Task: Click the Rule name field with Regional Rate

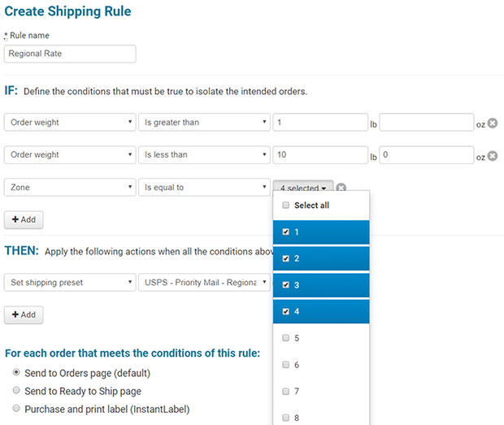Action: [70, 54]
